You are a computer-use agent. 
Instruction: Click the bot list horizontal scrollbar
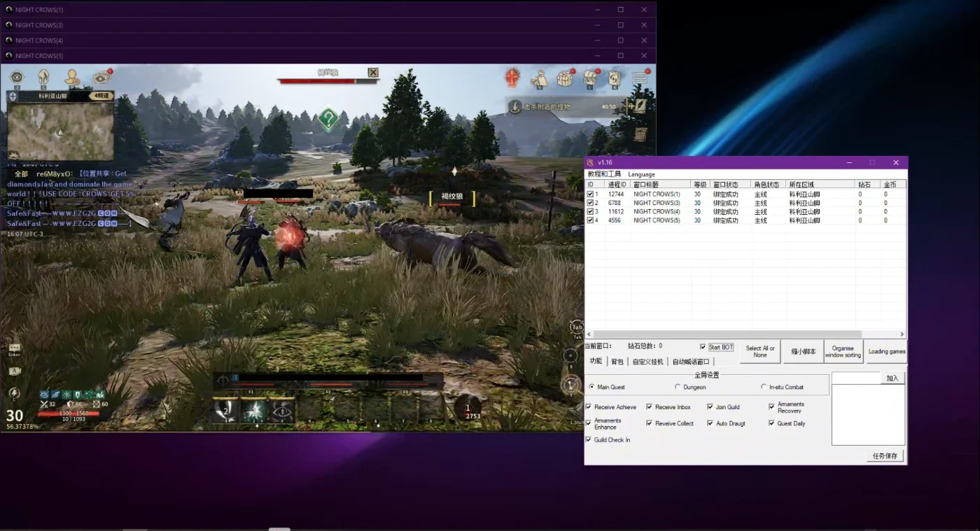[x=745, y=334]
